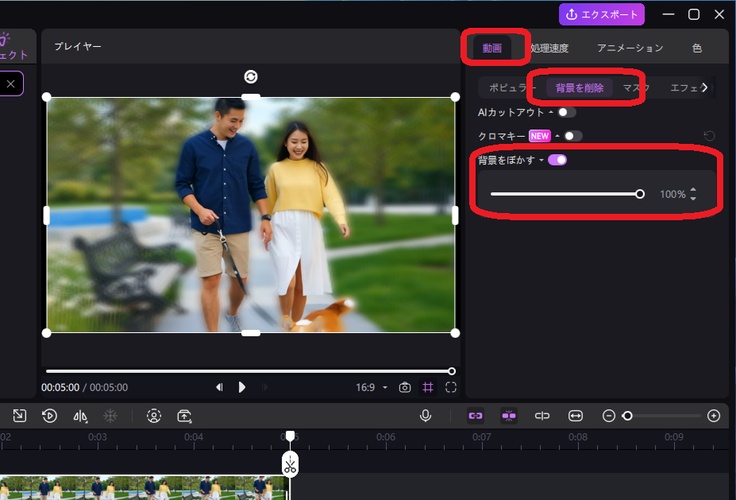Zoom in timeline with plus icon

point(713,415)
